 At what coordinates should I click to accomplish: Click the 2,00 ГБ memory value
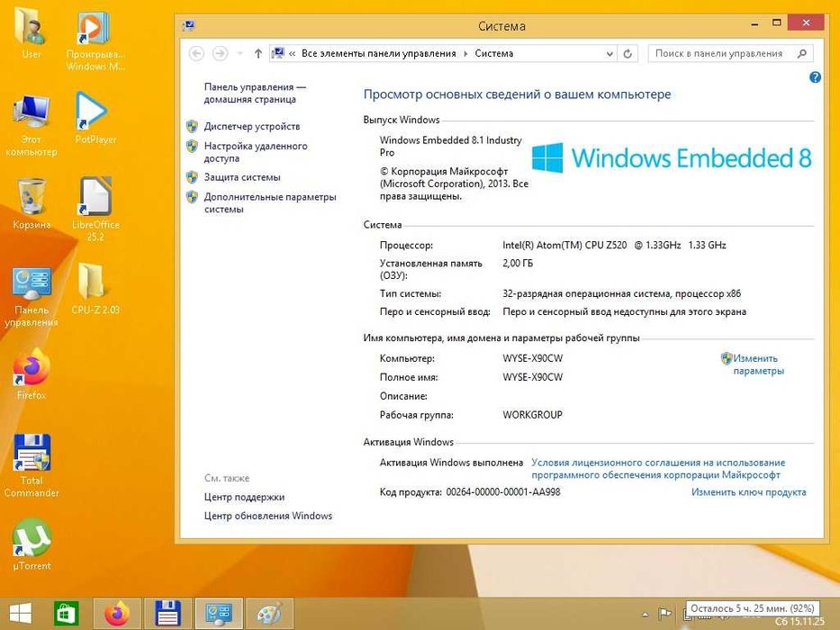pyautogui.click(x=518, y=263)
